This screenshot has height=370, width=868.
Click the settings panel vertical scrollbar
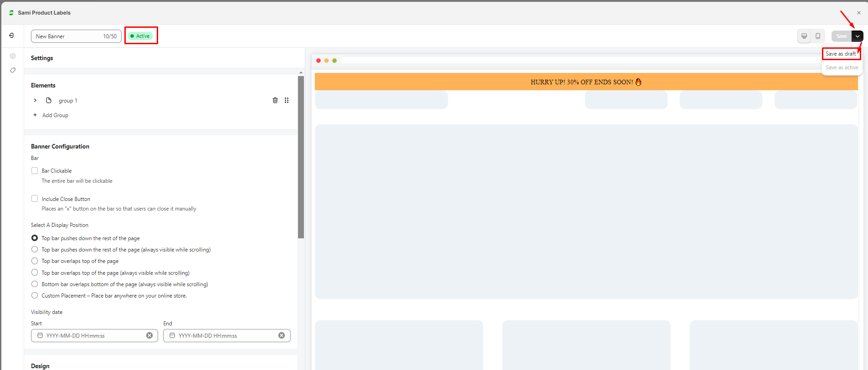click(x=301, y=157)
